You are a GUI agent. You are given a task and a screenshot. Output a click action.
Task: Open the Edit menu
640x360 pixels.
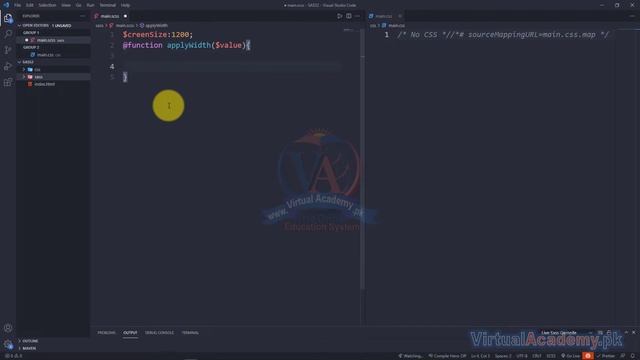click(x=30, y=5)
